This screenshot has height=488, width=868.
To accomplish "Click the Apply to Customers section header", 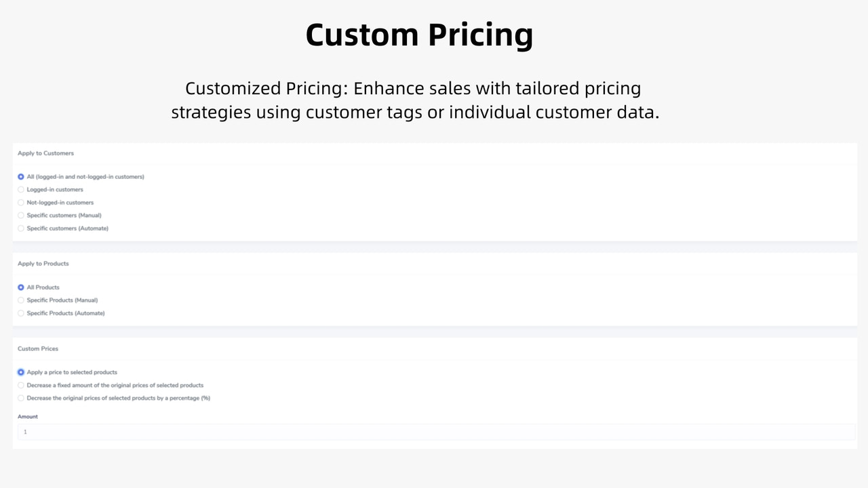I will [x=45, y=152].
